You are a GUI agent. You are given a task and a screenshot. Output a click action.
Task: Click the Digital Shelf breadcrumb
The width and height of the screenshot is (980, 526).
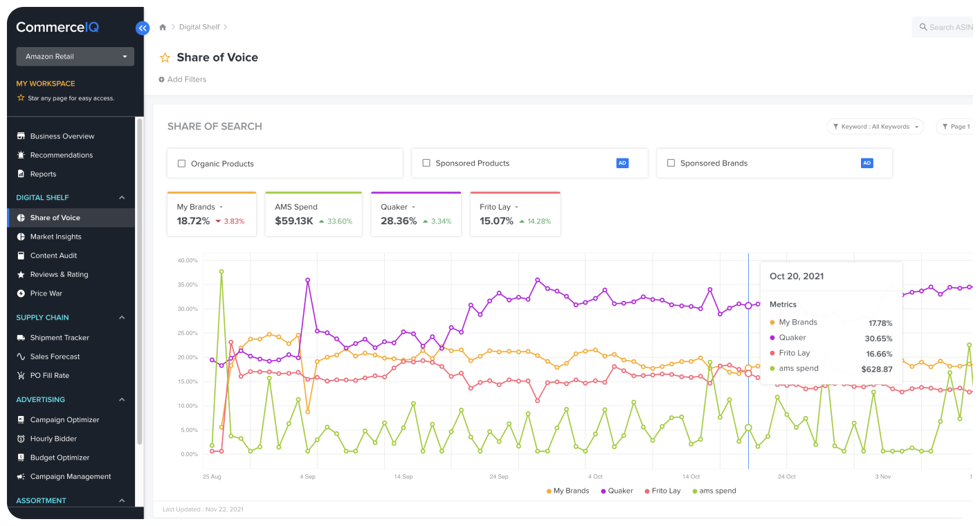199,27
